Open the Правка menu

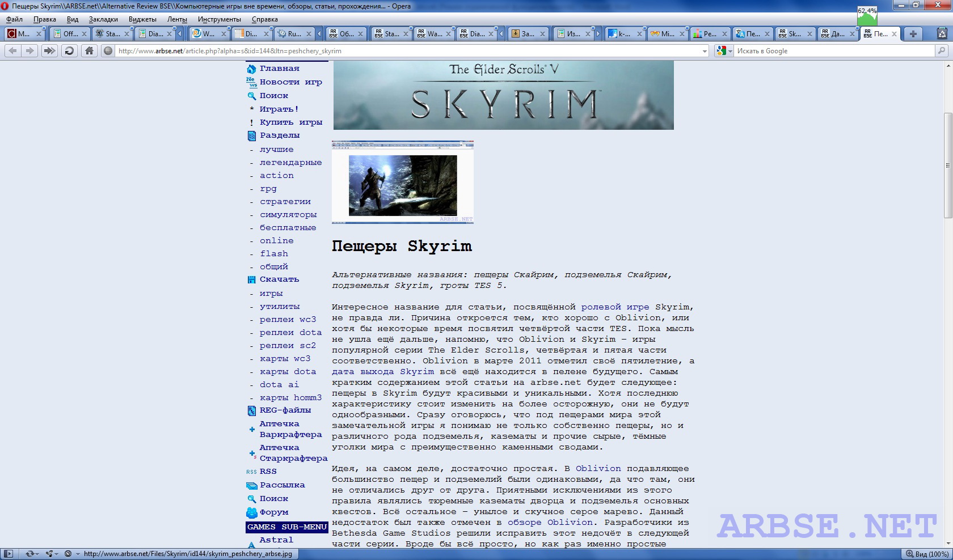click(x=44, y=19)
